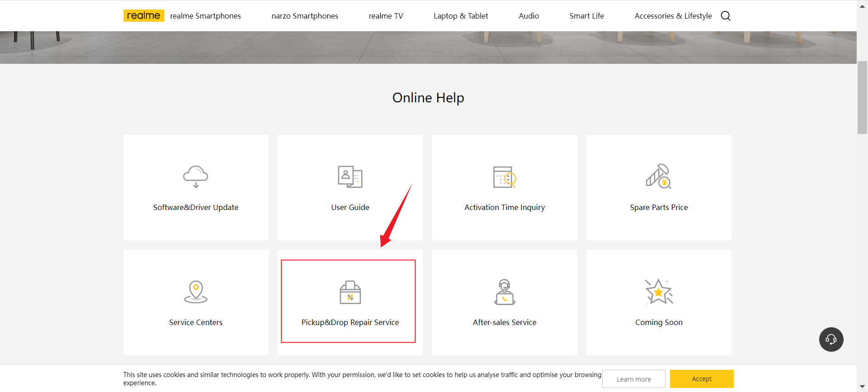
Task: Open the realme TV menu
Action: 386,16
